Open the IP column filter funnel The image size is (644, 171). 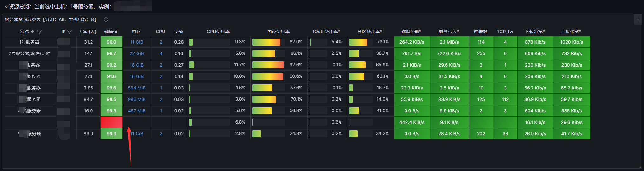click(70, 32)
